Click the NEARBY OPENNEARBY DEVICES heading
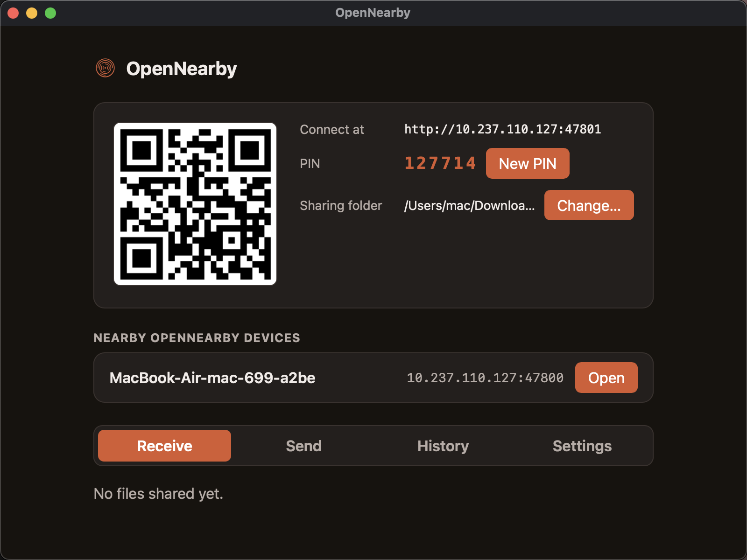The image size is (747, 560). coord(197,338)
